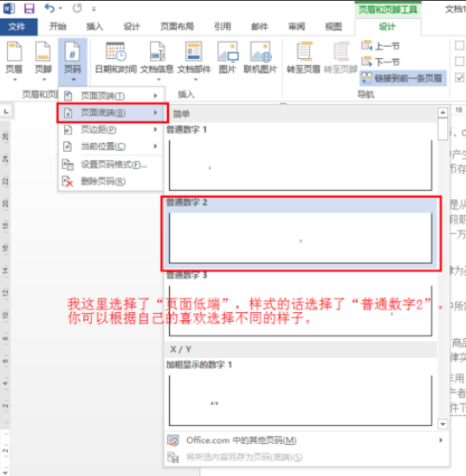This screenshot has height=476, width=466.
Task: Uncheck the third checked options checkbox
Action: pyautogui.click(x=459, y=78)
